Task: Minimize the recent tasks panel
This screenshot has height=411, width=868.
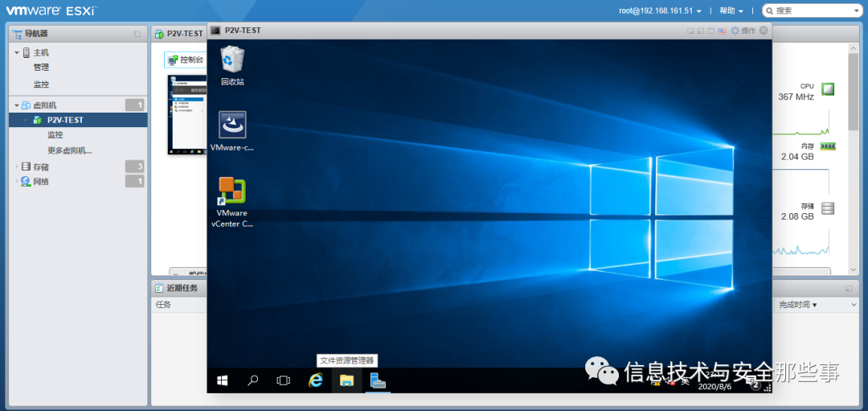Action: (x=848, y=289)
